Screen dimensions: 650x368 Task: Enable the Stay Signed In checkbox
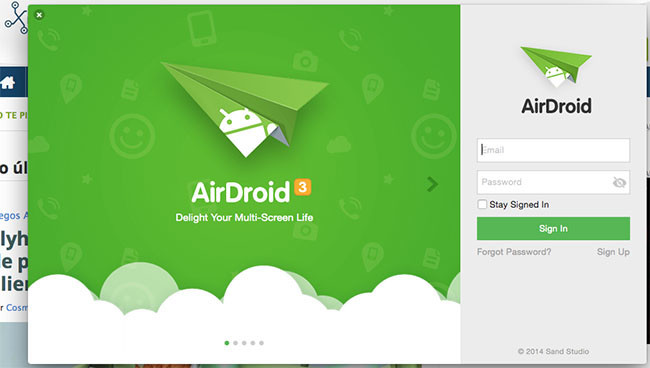pos(482,204)
